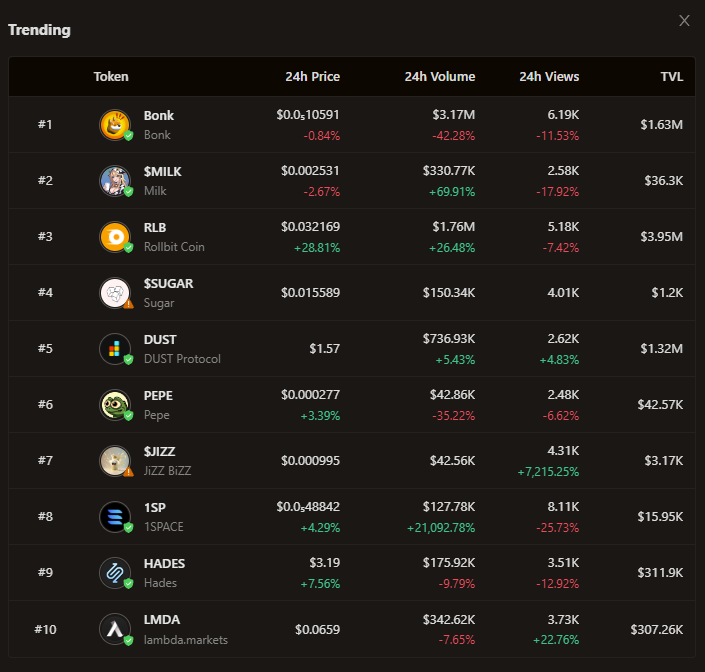The height and width of the screenshot is (672, 705).
Task: Click $SUGAR volume '$150.34K'
Action: (x=449, y=293)
